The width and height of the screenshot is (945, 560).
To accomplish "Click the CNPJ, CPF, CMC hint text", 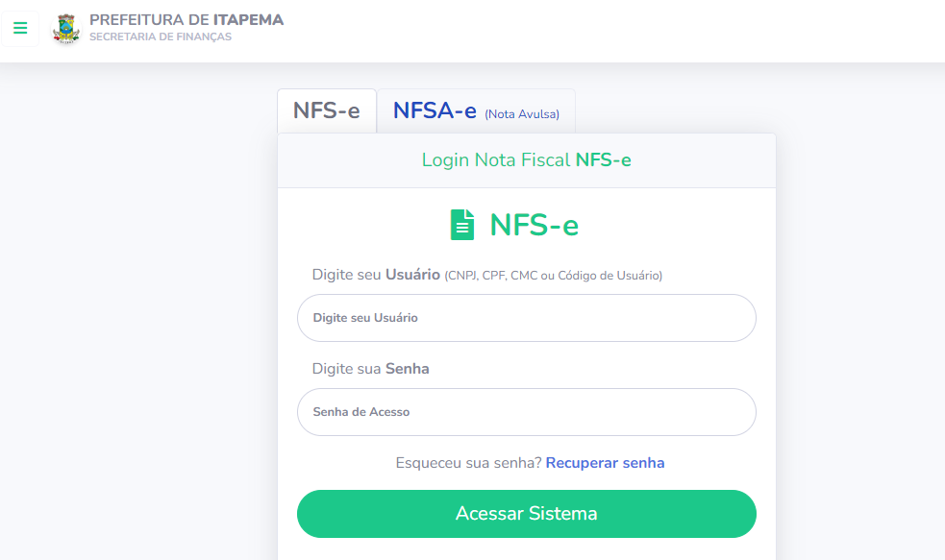I will click(554, 276).
